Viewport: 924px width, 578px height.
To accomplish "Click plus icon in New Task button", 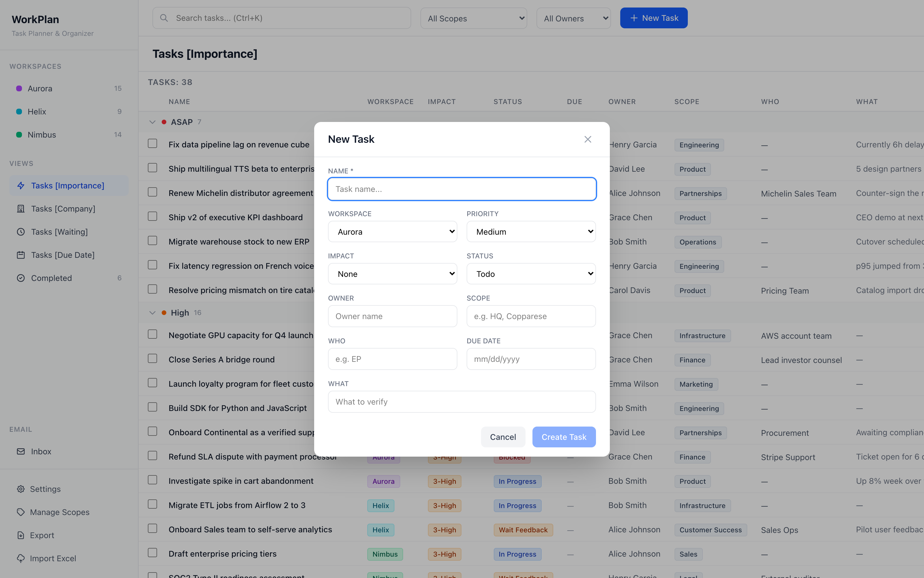I will point(634,18).
